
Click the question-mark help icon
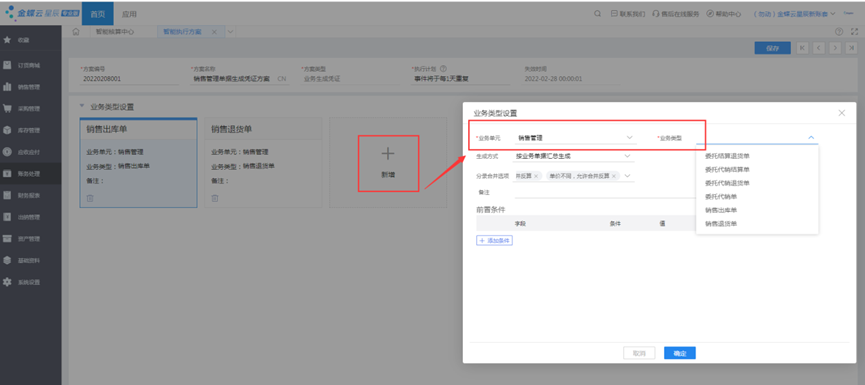coord(839,32)
